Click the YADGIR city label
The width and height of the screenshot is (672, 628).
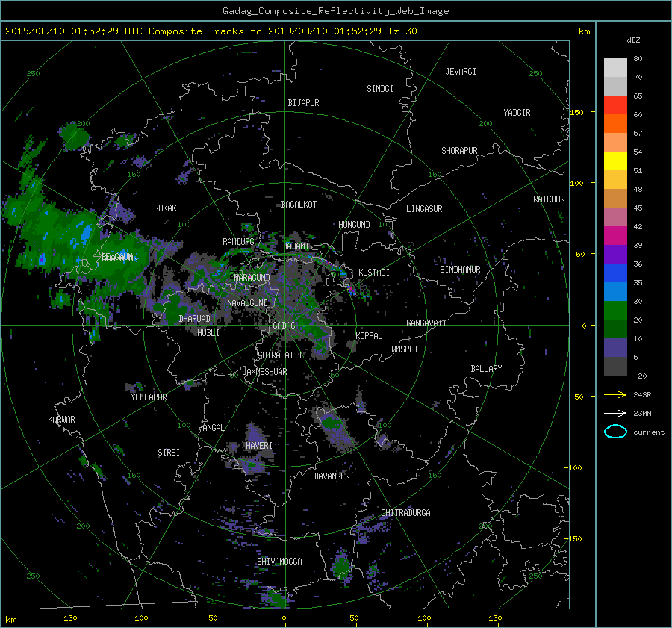[517, 112]
